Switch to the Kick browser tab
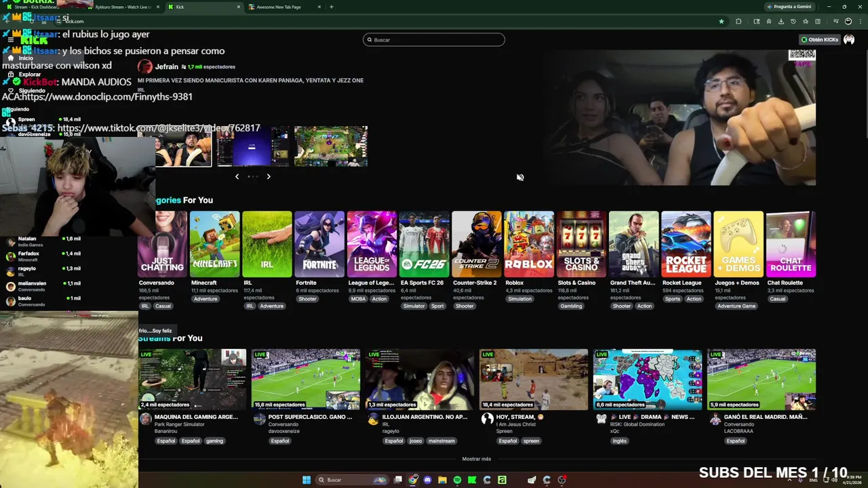This screenshot has height=488, width=868. [x=205, y=7]
